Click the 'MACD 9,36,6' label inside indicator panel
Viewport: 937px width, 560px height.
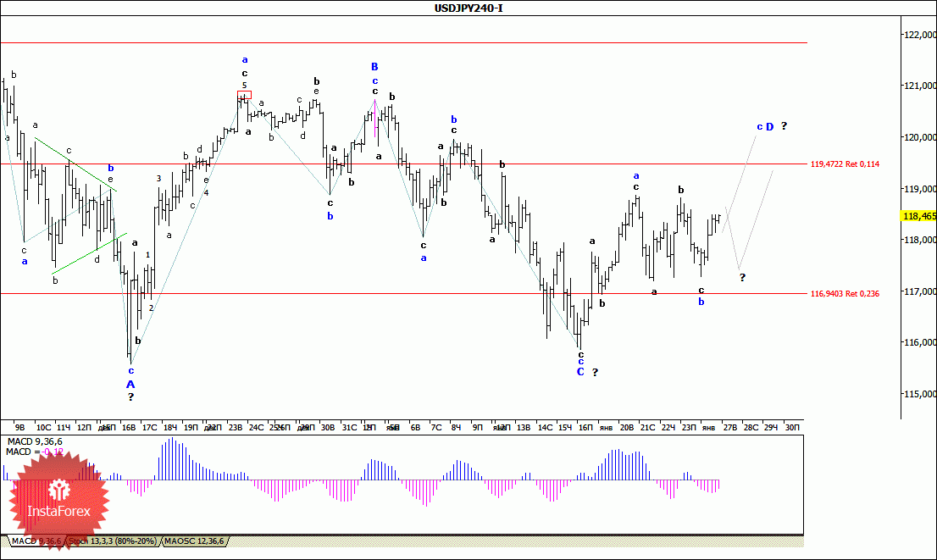click(x=34, y=441)
